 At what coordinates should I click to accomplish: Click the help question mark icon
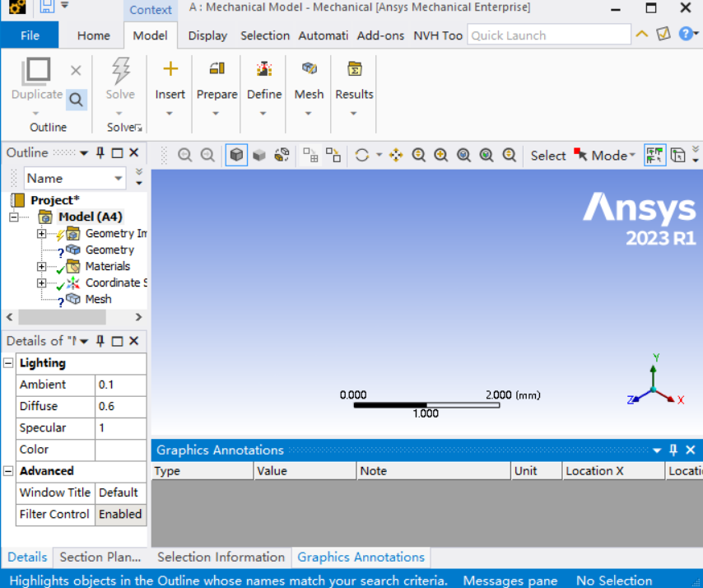685,34
